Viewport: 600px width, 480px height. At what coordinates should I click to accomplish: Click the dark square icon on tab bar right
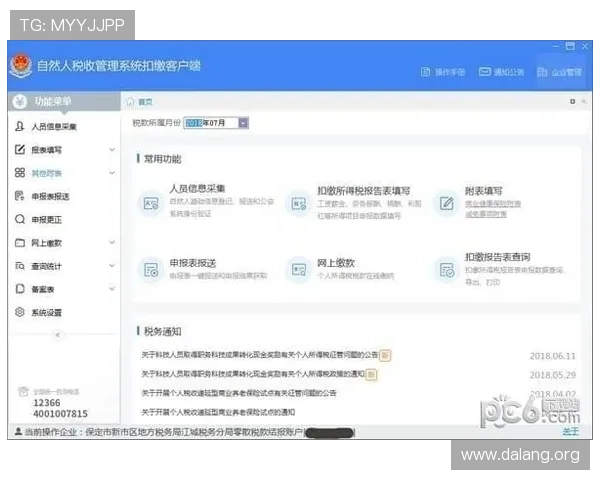(x=572, y=101)
